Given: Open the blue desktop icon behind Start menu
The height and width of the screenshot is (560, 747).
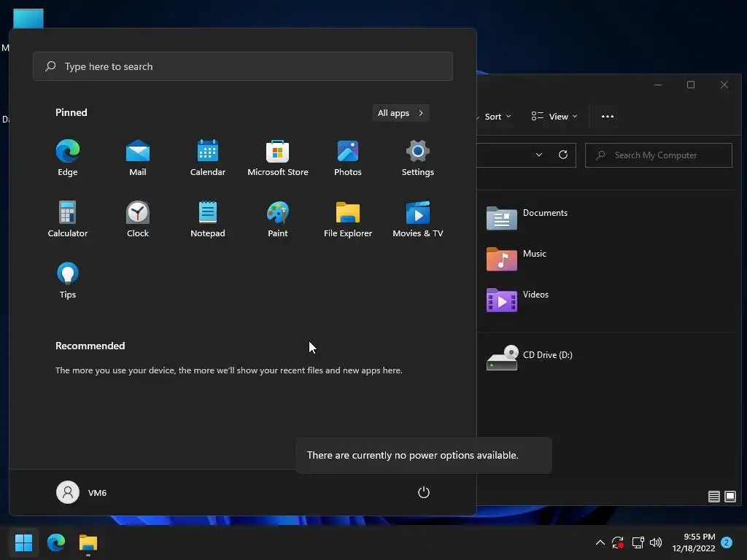Looking at the screenshot, I should pyautogui.click(x=28, y=18).
